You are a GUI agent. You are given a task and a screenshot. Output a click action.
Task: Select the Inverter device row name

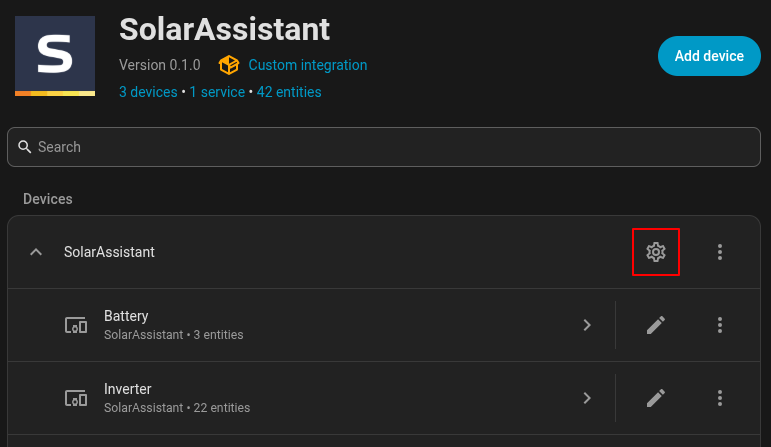click(127, 389)
